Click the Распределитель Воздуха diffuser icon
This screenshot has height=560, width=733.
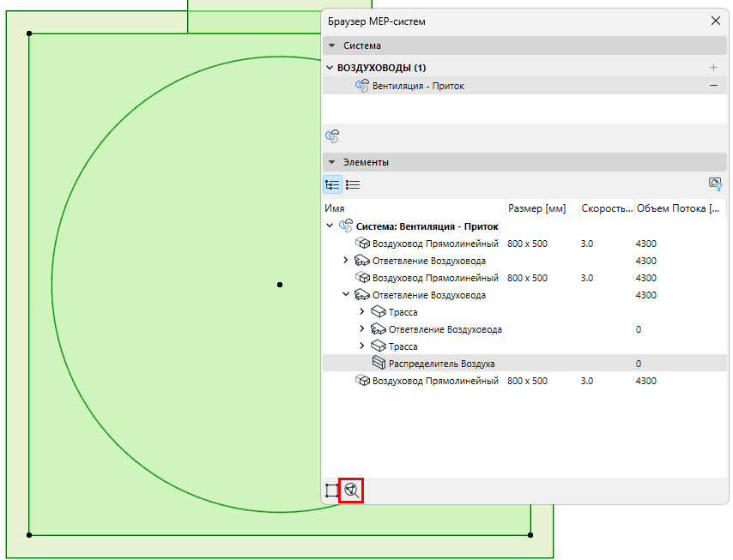(x=379, y=363)
